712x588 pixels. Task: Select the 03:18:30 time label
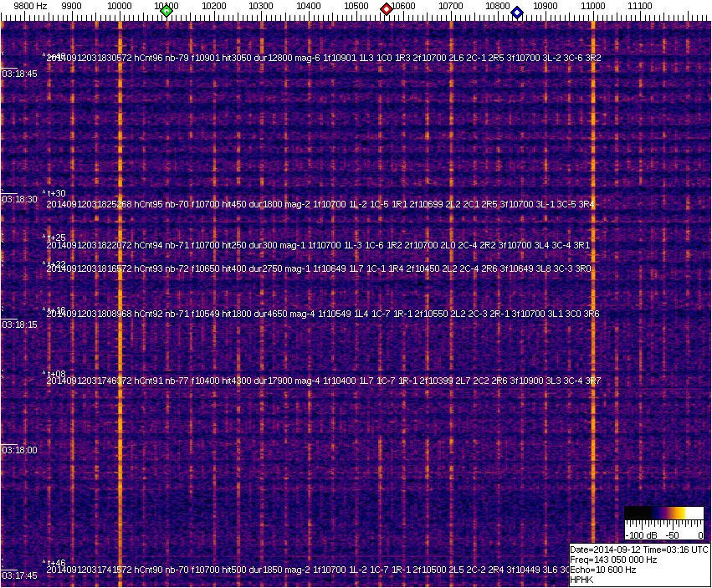(19, 199)
